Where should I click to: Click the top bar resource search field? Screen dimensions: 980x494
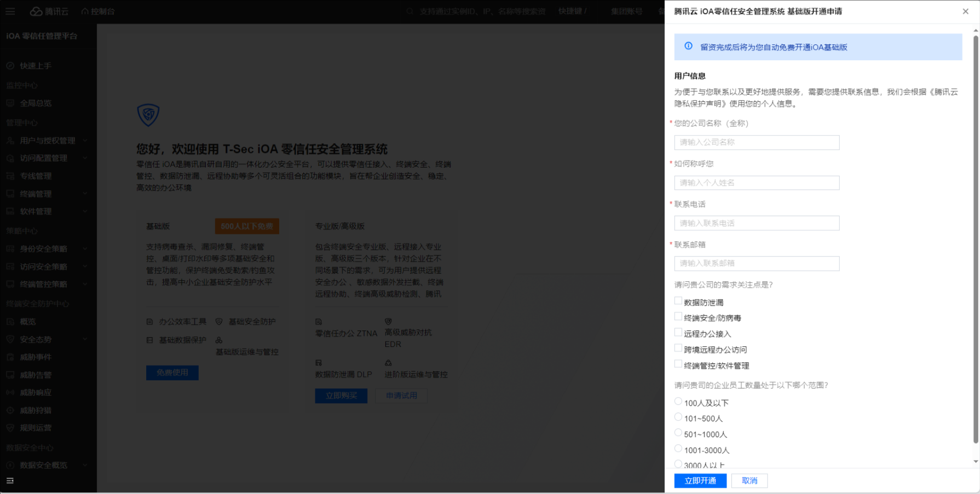[x=476, y=11]
